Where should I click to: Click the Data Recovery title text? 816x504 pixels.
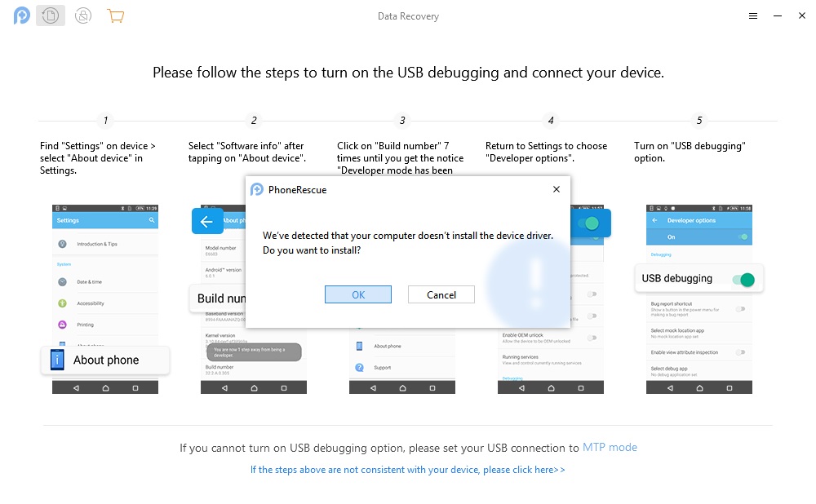click(408, 16)
